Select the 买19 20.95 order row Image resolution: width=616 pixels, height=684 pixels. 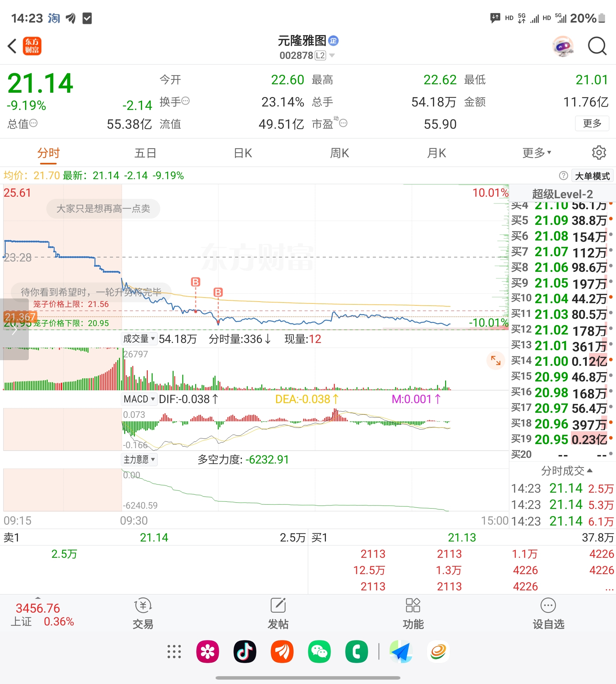pyautogui.click(x=562, y=439)
